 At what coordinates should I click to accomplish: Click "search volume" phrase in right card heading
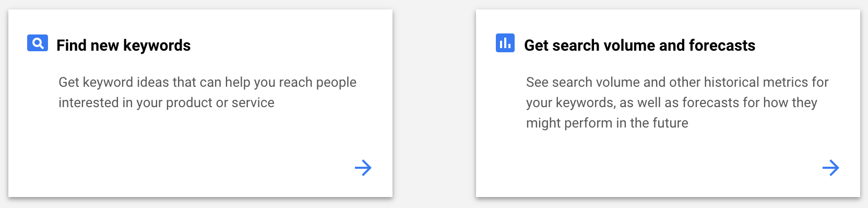point(604,45)
